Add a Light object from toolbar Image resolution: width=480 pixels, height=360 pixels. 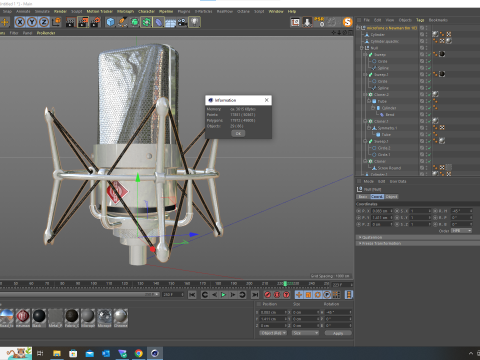pos(194,22)
